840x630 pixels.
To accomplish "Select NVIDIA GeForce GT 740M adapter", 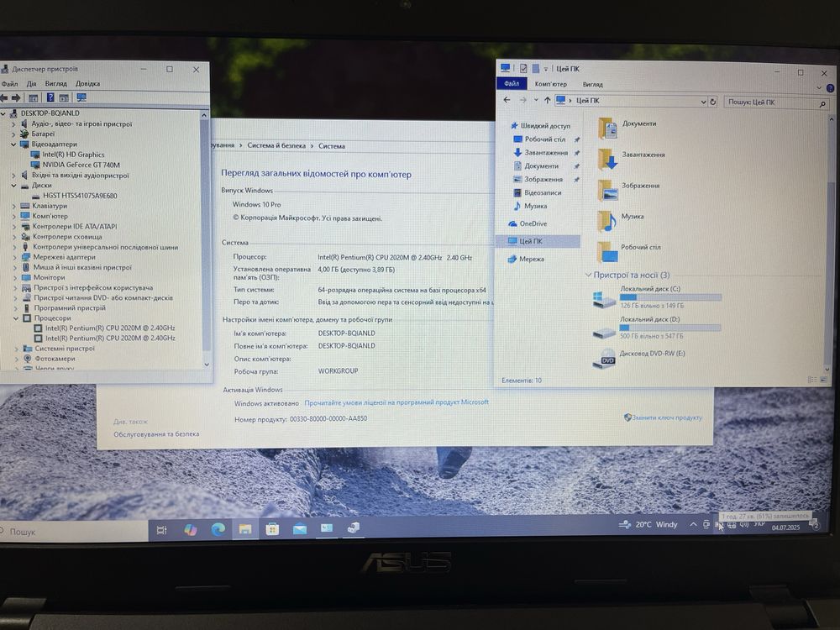I will pos(81,165).
